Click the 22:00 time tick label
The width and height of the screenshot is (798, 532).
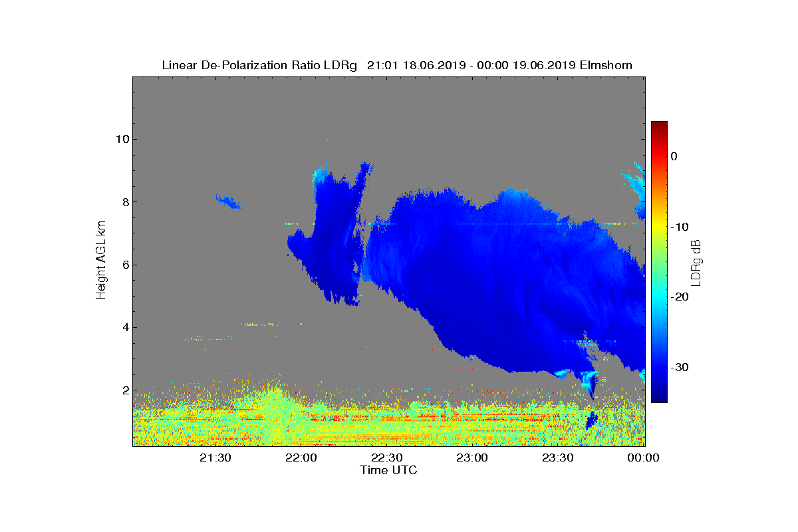[x=301, y=458]
